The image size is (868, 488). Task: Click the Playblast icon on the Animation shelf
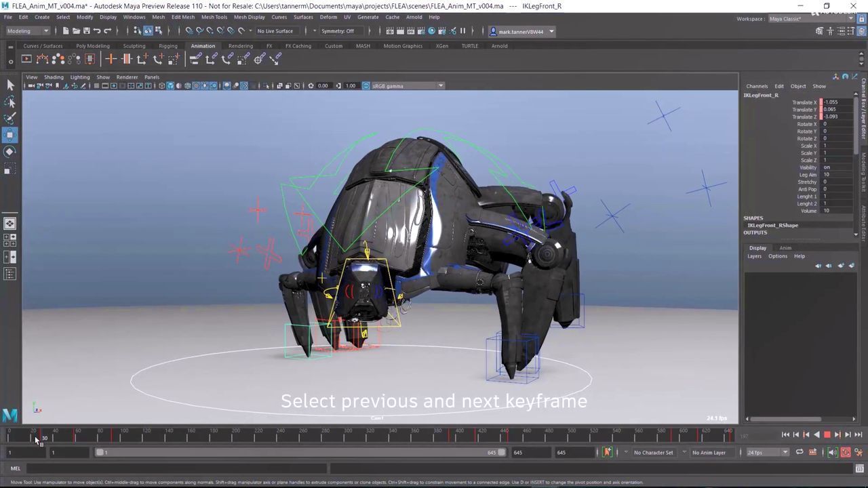[x=26, y=60]
